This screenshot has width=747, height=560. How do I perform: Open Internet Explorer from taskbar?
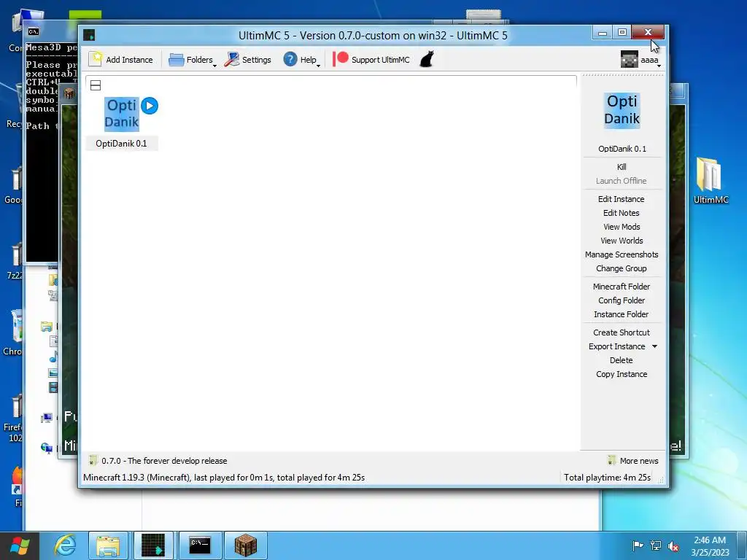(64, 545)
